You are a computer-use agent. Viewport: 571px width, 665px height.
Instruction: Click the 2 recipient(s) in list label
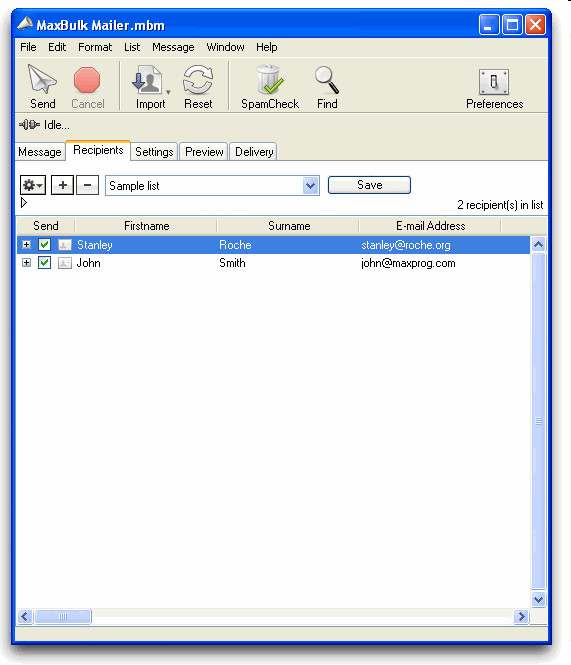(x=500, y=205)
